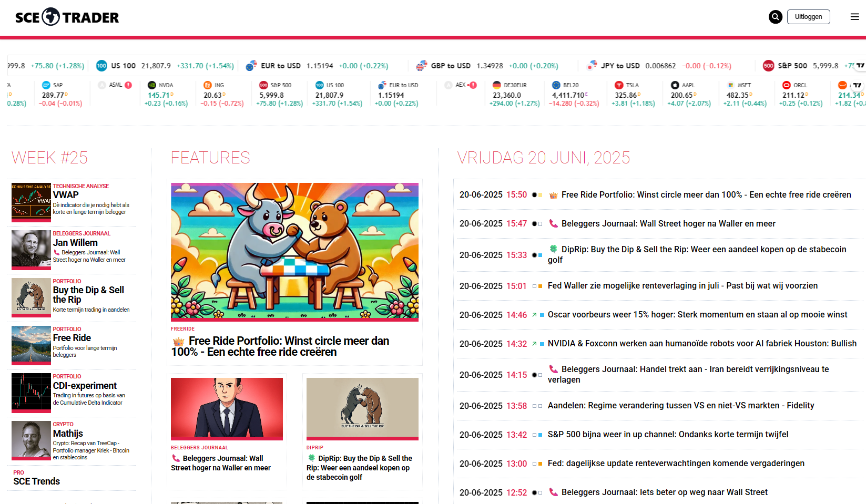Click the WEEK #25 heading

click(x=49, y=158)
